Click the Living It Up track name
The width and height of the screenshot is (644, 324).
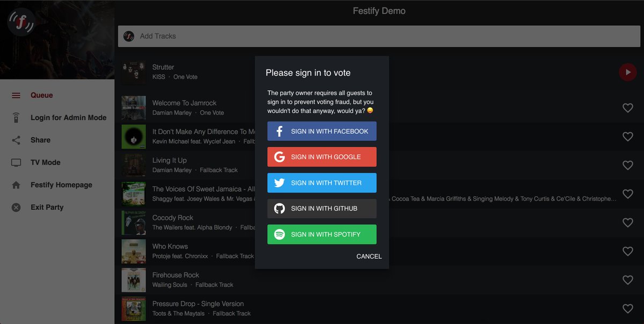click(x=170, y=160)
